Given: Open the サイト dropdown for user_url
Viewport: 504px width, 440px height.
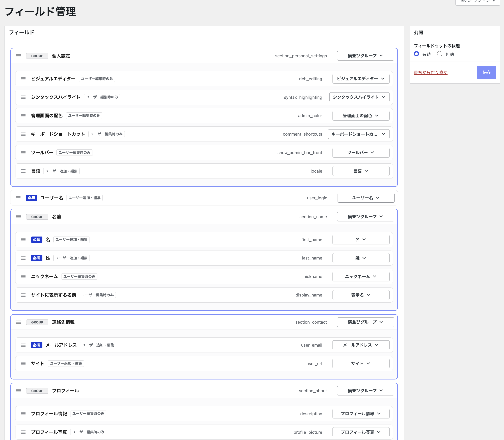Looking at the screenshot, I should (361, 363).
